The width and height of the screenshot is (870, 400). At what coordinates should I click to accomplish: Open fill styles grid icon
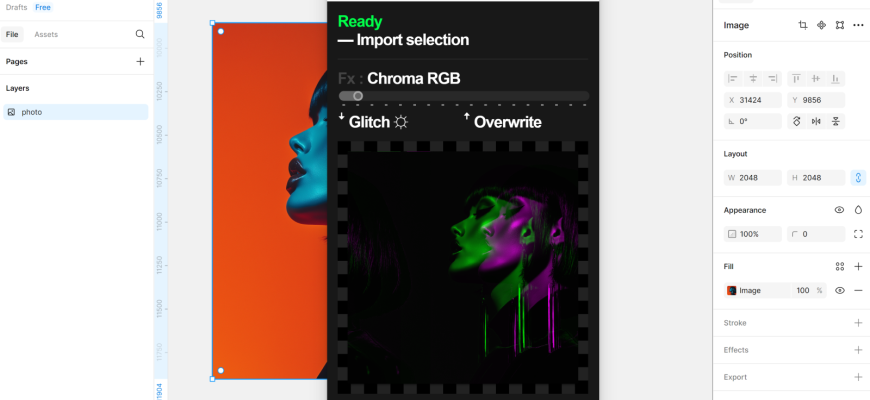click(839, 267)
